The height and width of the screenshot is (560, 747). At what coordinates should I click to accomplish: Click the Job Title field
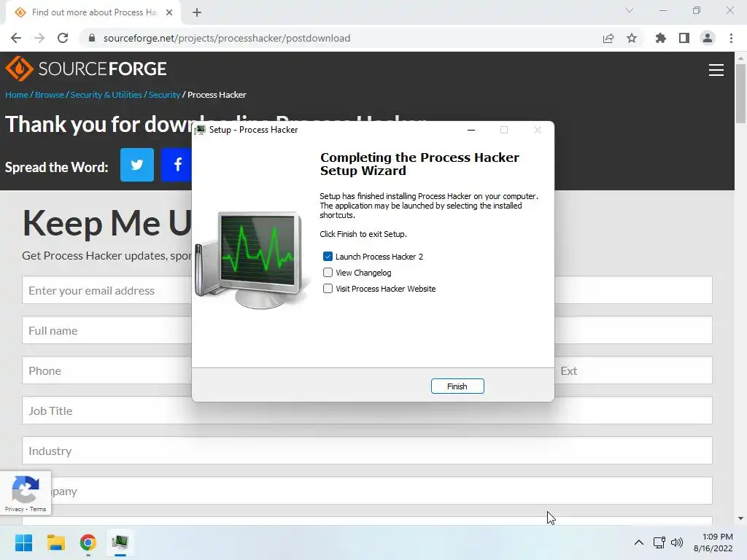coord(367,411)
